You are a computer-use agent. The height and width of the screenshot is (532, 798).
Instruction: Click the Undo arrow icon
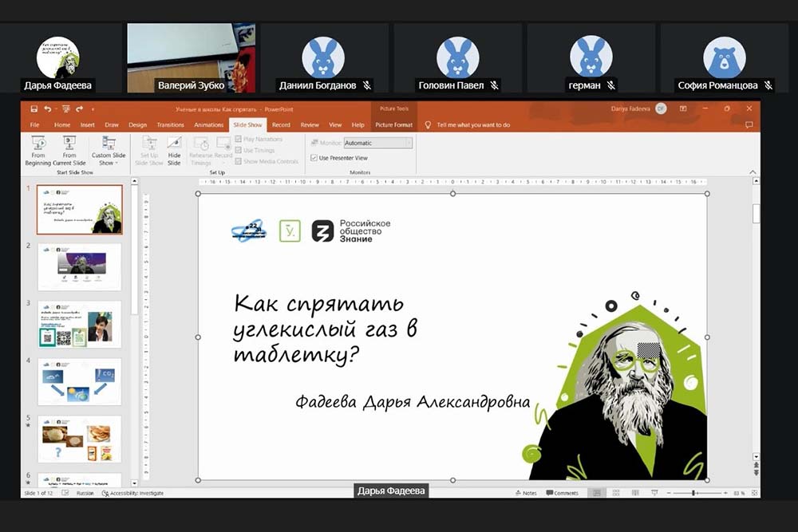(x=48, y=108)
